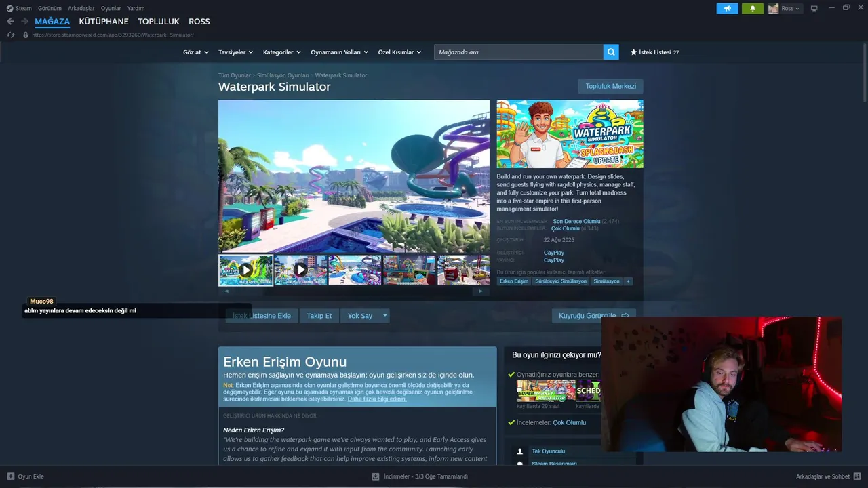The image size is (868, 488).
Task: Click the thumbnail strip right arrow
Action: click(481, 291)
